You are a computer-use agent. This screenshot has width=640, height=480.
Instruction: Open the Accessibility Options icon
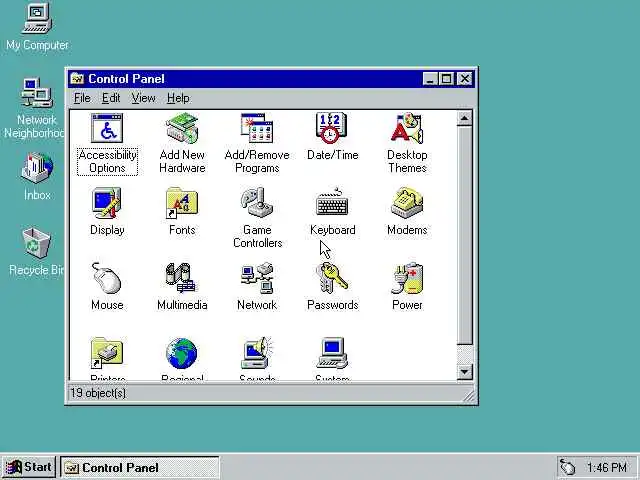107,128
